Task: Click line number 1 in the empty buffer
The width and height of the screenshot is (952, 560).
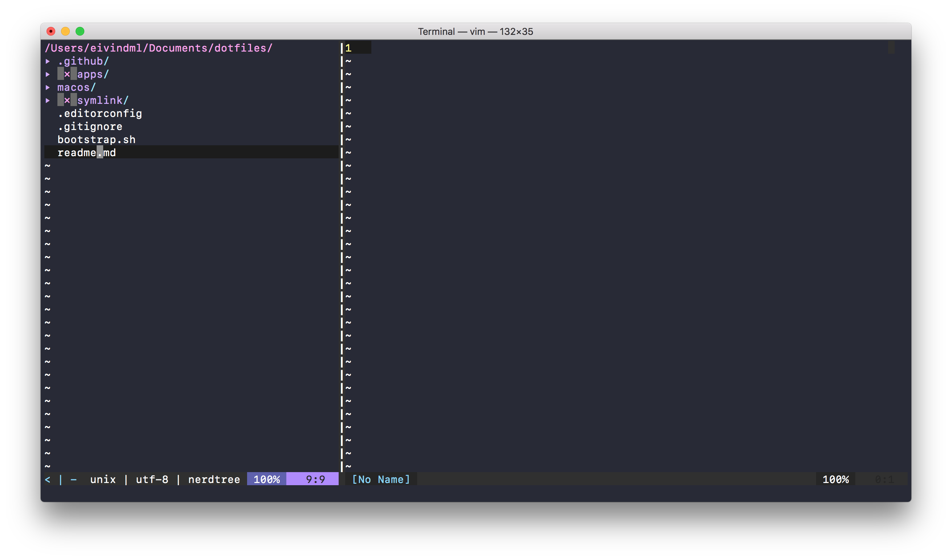Action: (x=348, y=48)
